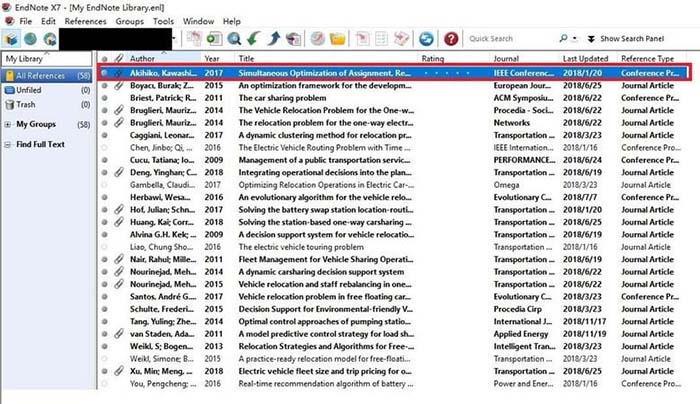Click the Online Search magnifier toolbar icon
Screen dimensions: 700x404
(x=235, y=38)
